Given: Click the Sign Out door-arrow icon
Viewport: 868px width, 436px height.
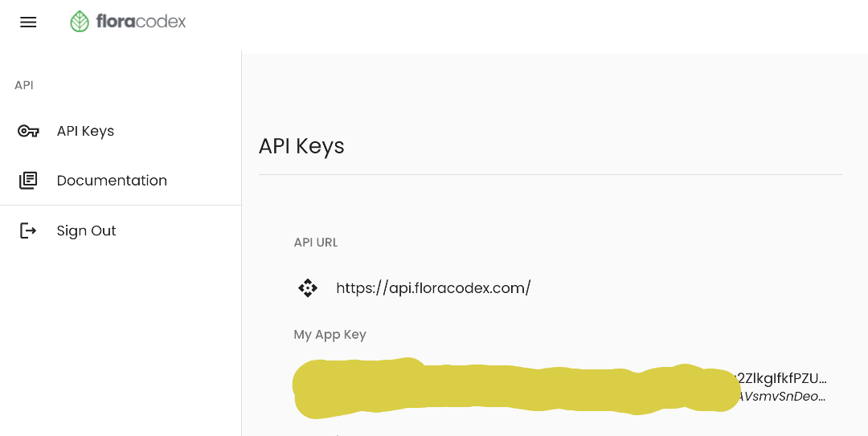Looking at the screenshot, I should 28,231.
